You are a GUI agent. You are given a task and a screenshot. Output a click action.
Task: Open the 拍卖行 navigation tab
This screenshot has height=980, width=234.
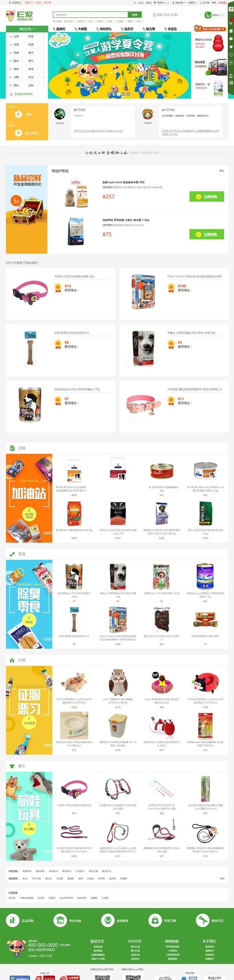pyautogui.click(x=127, y=29)
